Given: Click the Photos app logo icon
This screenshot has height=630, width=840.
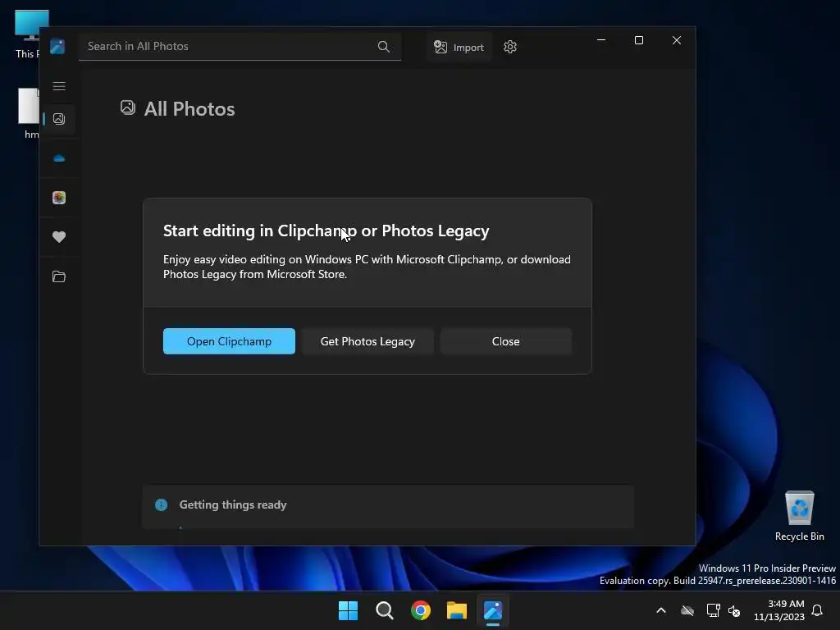Looking at the screenshot, I should [x=57, y=47].
